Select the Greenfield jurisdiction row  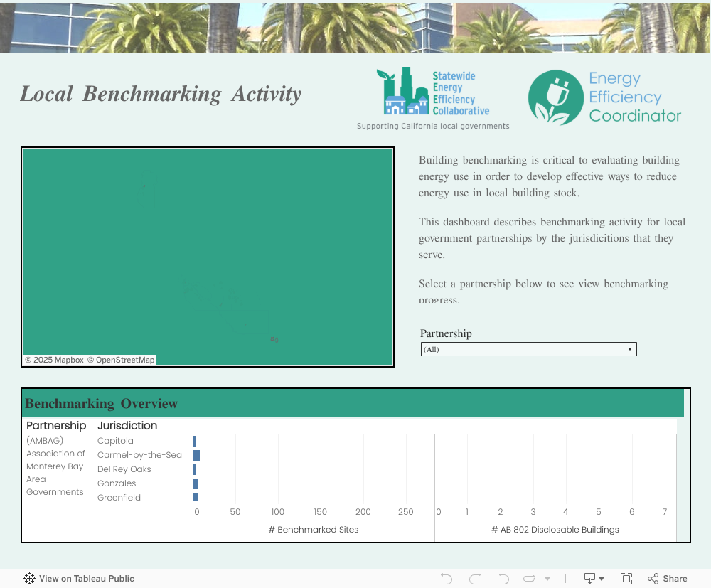point(119,497)
